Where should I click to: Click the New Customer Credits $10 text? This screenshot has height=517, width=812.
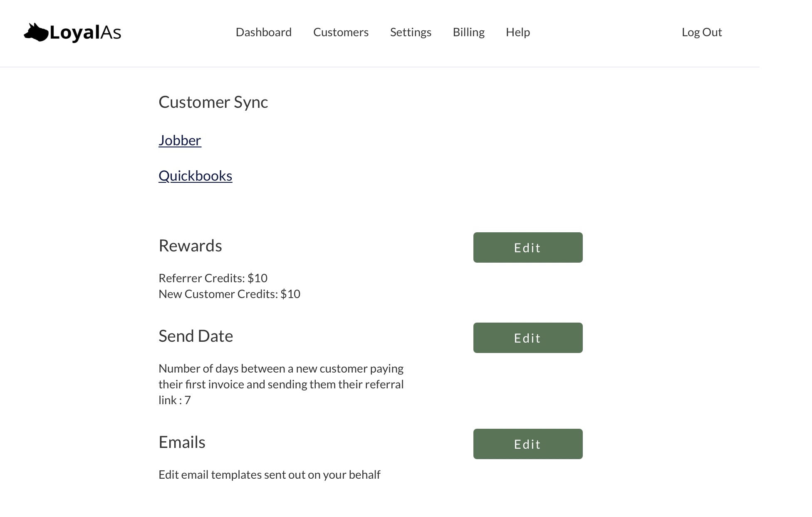coord(229,294)
